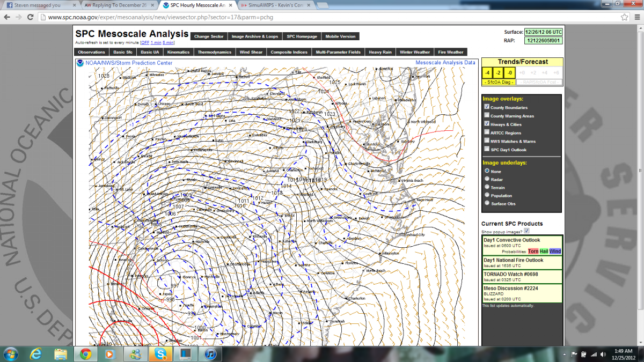Select the -2 hour trend button
The height and width of the screenshot is (362, 644).
(499, 72)
